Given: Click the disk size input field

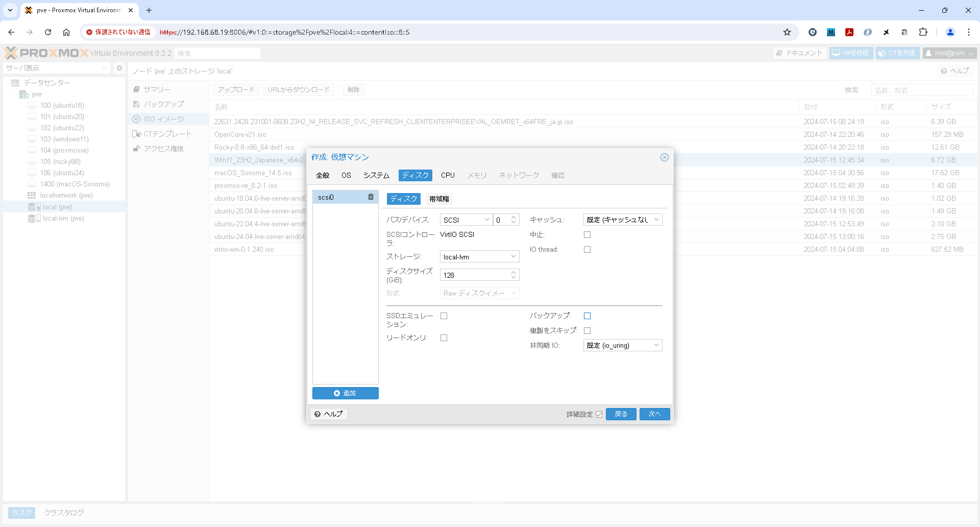Looking at the screenshot, I should click(475, 275).
